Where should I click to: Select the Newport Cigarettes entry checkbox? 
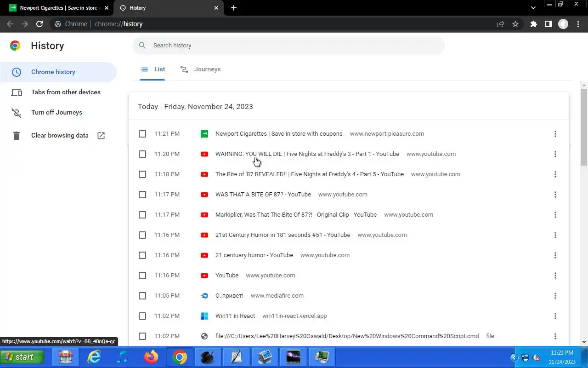pyautogui.click(x=142, y=134)
